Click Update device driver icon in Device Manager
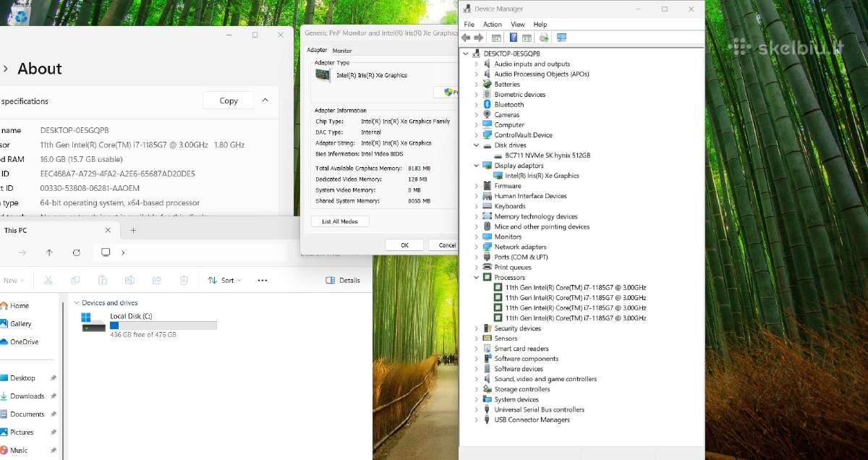This screenshot has width=868, height=460. [544, 38]
